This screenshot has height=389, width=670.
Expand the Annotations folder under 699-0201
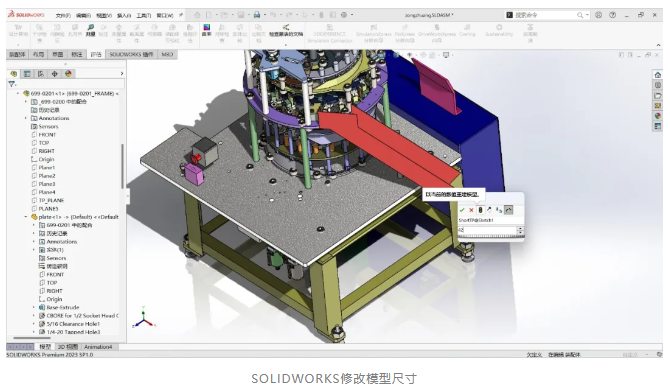[26, 118]
